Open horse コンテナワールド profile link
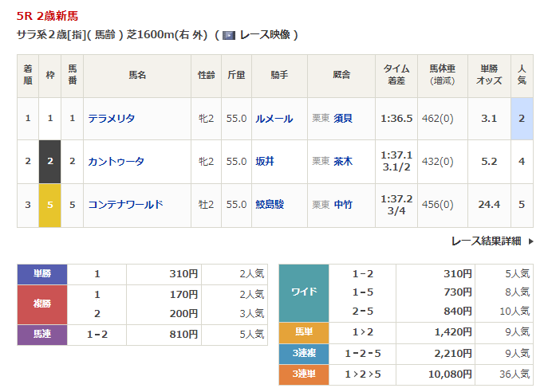This screenshot has height=392, width=548. point(125,205)
